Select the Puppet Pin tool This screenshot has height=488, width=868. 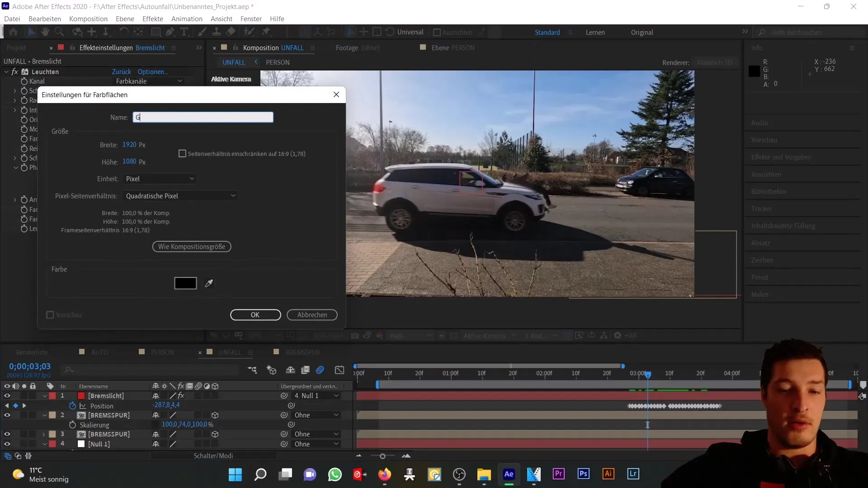[266, 32]
